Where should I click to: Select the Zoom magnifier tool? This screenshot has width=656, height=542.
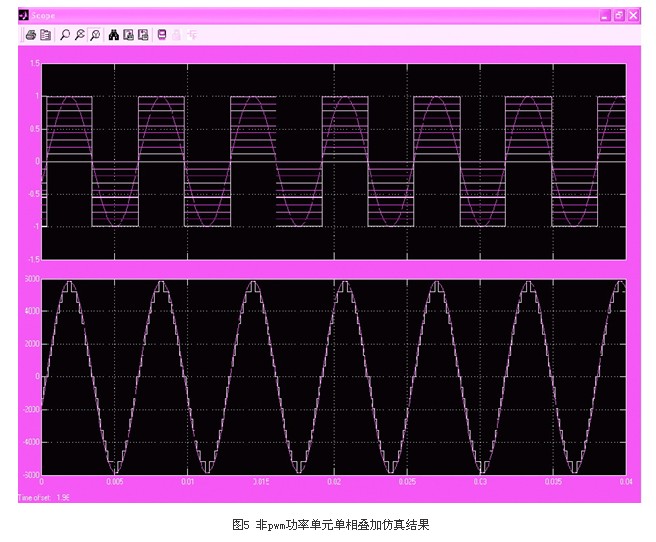pyautogui.click(x=65, y=35)
